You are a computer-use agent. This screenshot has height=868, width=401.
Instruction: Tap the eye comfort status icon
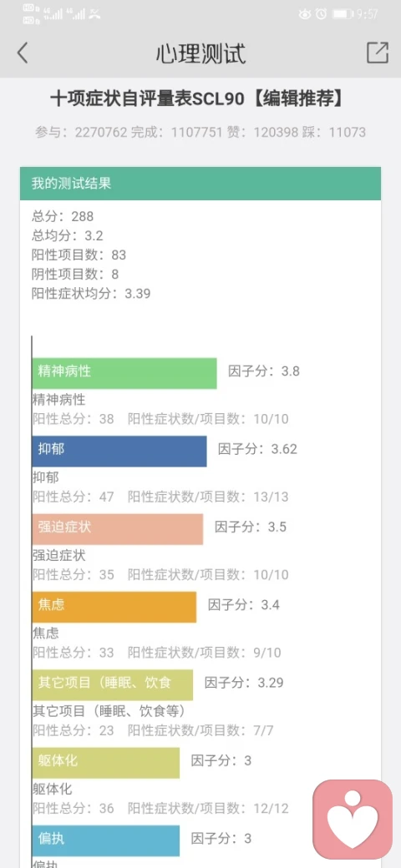click(305, 14)
